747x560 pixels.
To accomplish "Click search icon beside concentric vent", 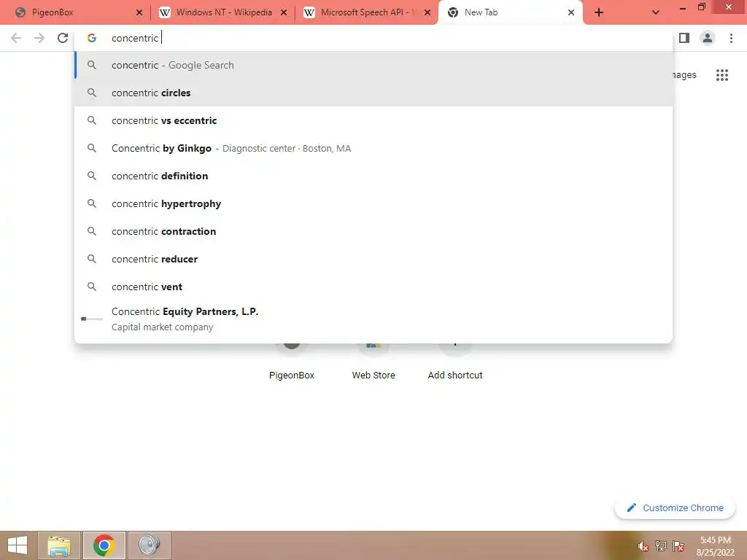I will (92, 287).
